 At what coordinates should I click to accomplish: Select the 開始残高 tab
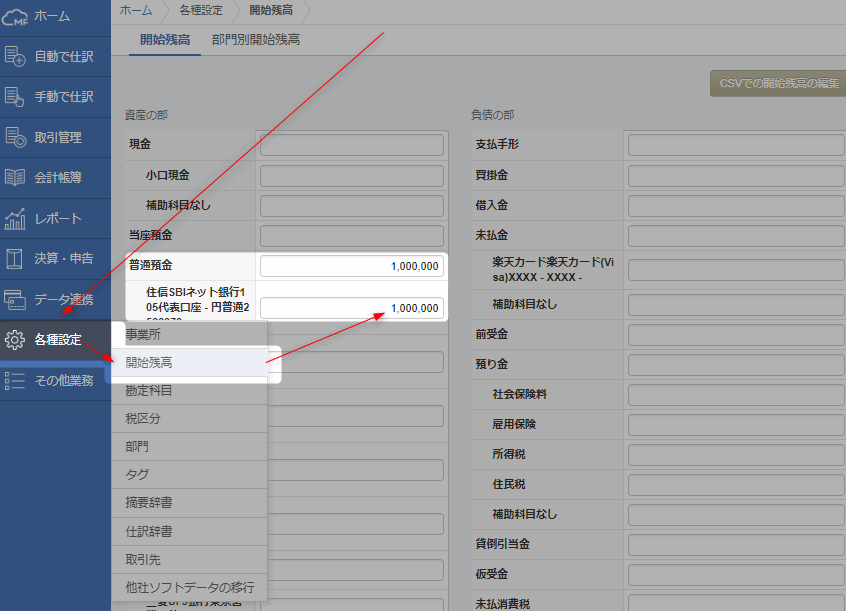[165, 40]
